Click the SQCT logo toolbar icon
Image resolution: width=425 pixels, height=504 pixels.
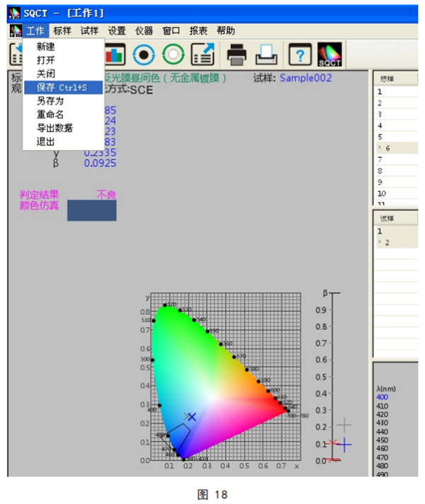click(330, 54)
